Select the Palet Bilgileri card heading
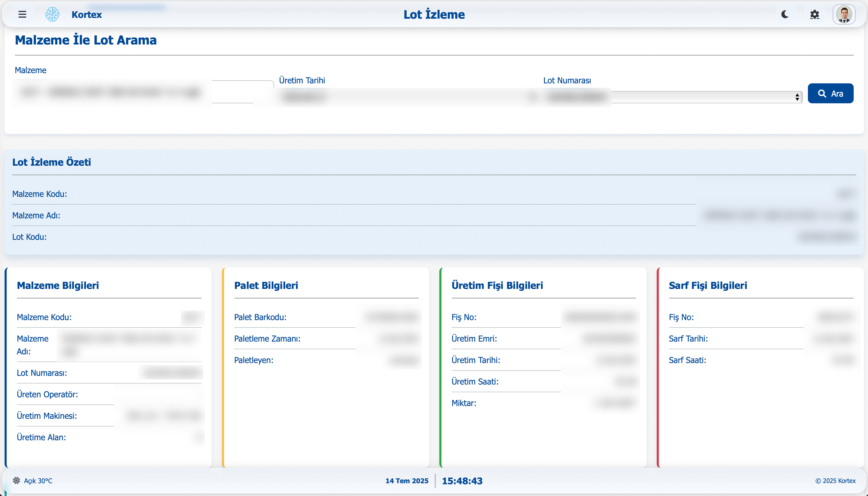Viewport: 868px width, 496px height. click(x=266, y=285)
